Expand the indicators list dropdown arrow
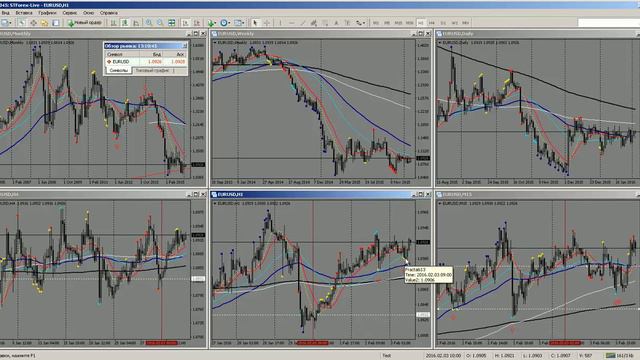Viewport: 640px width, 360px height. [215, 23]
